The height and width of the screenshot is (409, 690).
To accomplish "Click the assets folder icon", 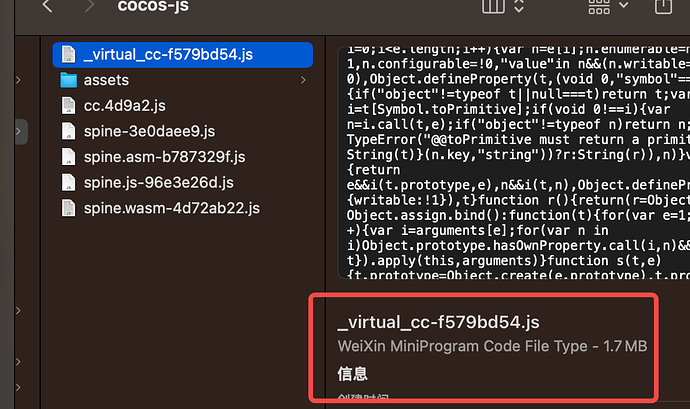I will [x=68, y=79].
